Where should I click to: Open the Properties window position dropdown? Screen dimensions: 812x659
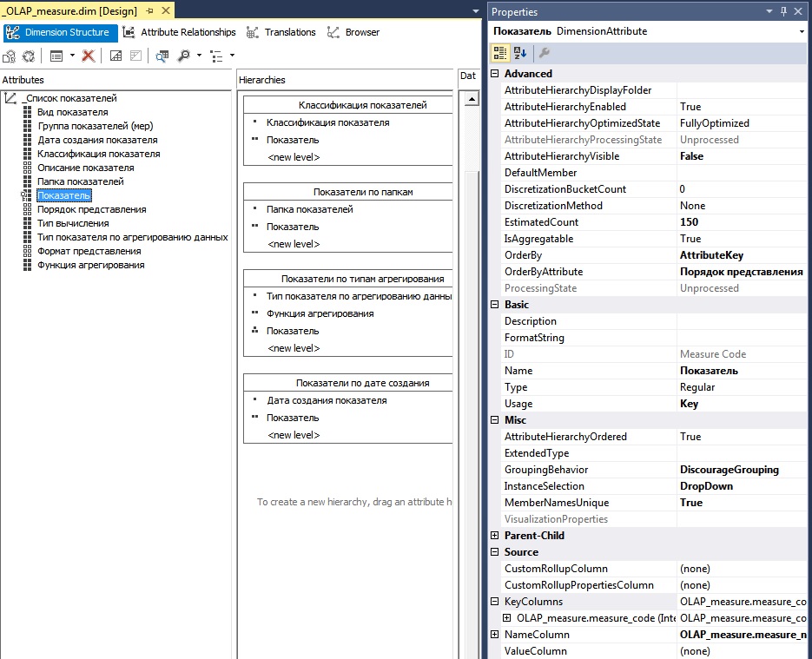point(769,11)
